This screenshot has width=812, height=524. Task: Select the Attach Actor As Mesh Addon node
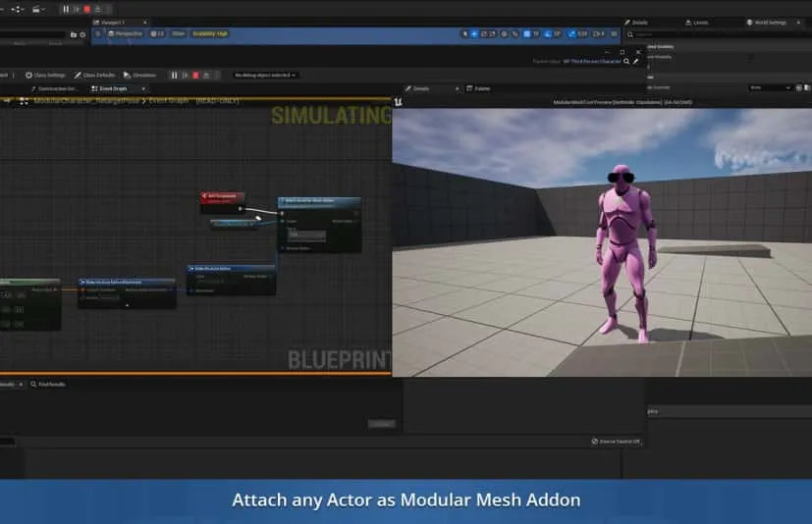pyautogui.click(x=318, y=201)
